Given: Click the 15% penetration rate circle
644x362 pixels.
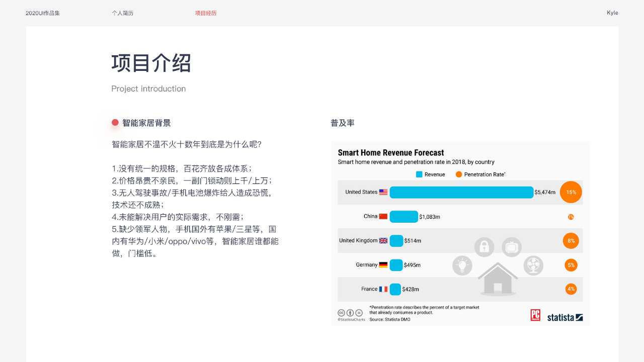Looking at the screenshot, I should (571, 192).
